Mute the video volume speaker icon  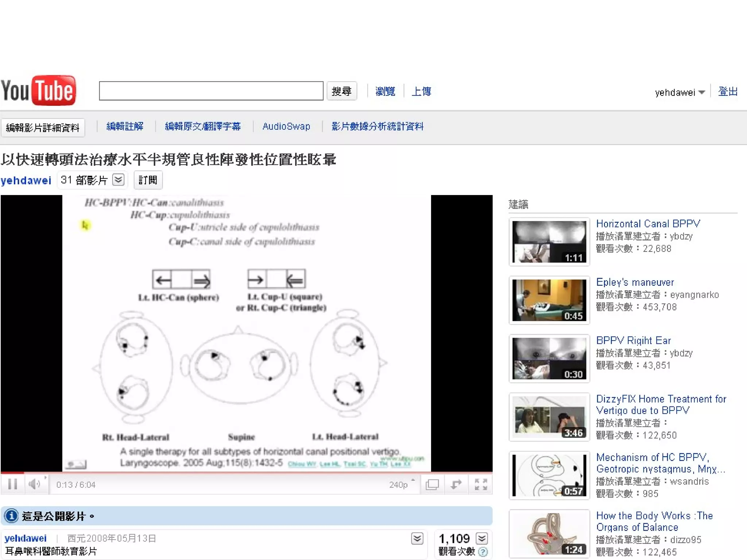click(x=34, y=484)
